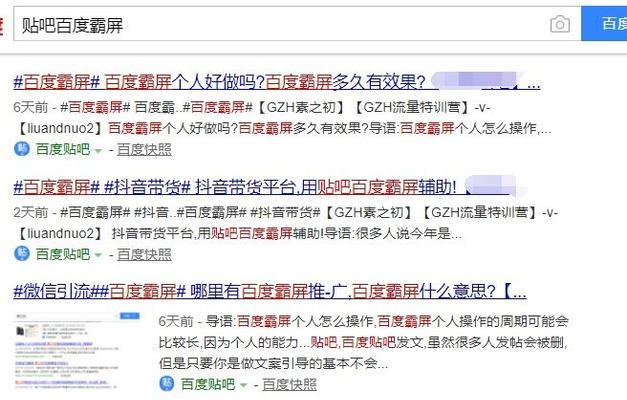Open 百度贴吧 source link of 微信引流 result
The width and height of the screenshot is (627, 400).
(x=208, y=384)
